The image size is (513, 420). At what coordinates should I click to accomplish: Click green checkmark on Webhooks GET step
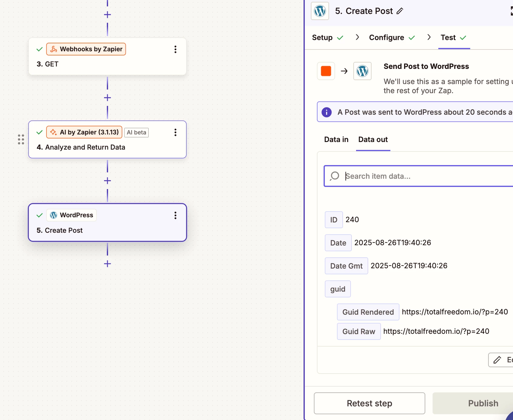(39, 49)
